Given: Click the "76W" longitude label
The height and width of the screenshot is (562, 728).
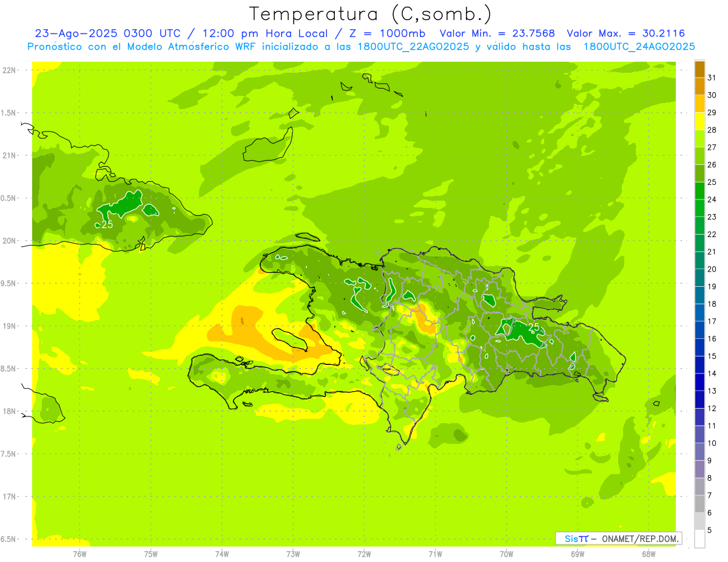Looking at the screenshot, I should 79,554.
